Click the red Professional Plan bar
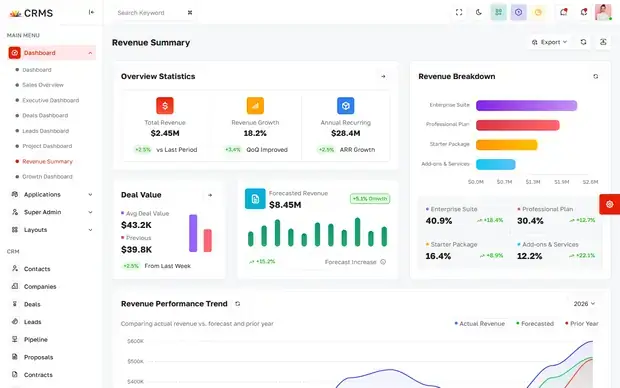 518,125
